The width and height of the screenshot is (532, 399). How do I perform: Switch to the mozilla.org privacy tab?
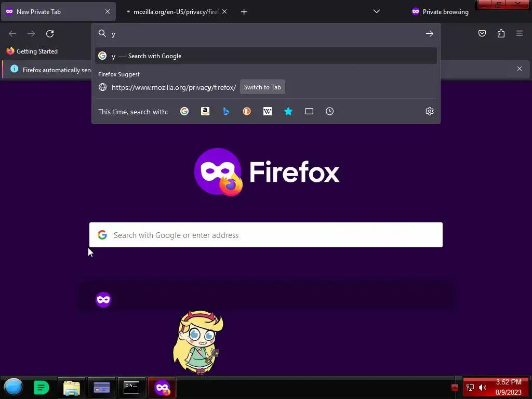click(176, 12)
